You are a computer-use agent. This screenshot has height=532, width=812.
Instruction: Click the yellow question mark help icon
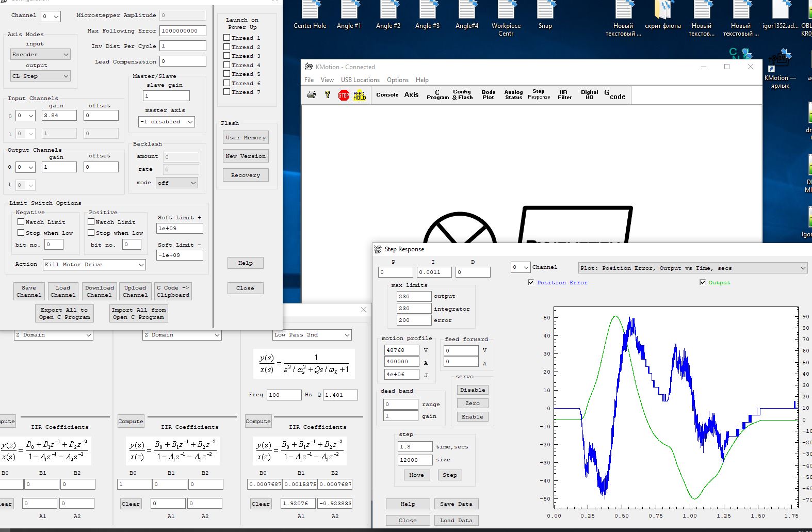coord(328,94)
